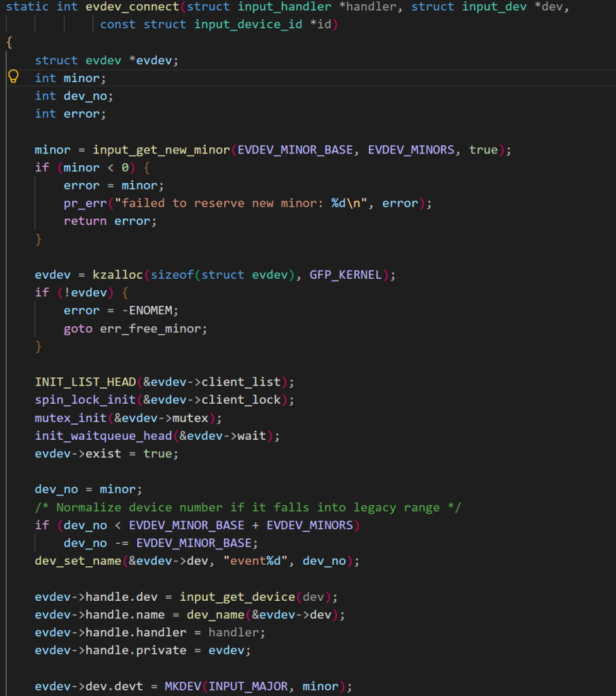Click init_waitqueue_head call
Image resolution: width=616 pixels, height=696 pixels.
click(x=103, y=436)
